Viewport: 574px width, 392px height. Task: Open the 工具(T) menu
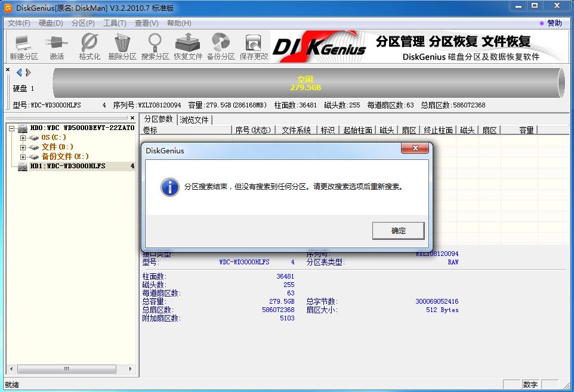point(115,23)
